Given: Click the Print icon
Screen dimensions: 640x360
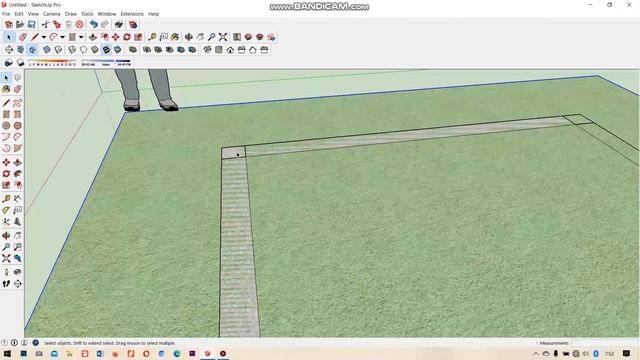Looking at the screenshot, I should tap(119, 24).
